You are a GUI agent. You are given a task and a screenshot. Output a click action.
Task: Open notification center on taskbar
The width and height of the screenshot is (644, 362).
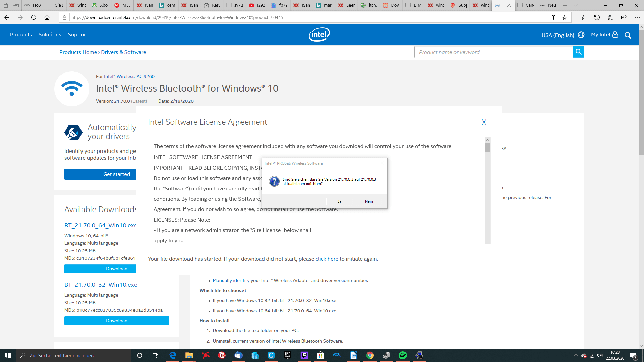pos(634,355)
